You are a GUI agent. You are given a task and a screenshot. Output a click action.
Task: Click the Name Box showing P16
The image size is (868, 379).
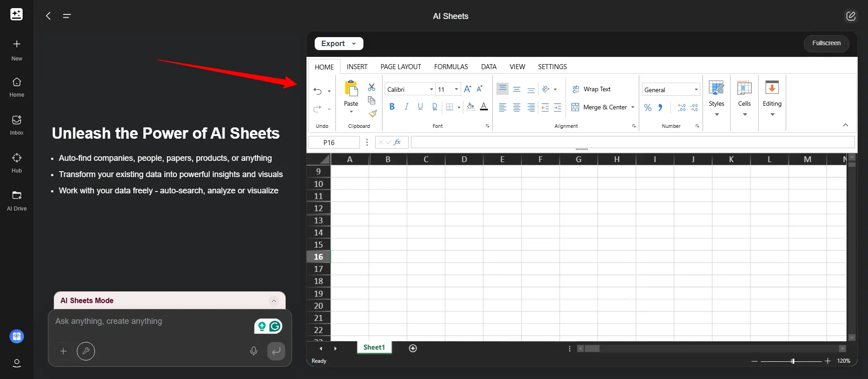334,142
